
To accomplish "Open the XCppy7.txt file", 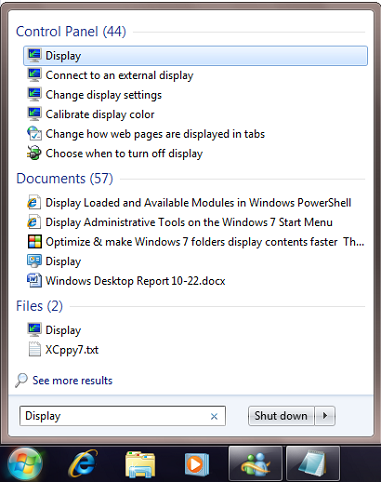I will click(72, 350).
